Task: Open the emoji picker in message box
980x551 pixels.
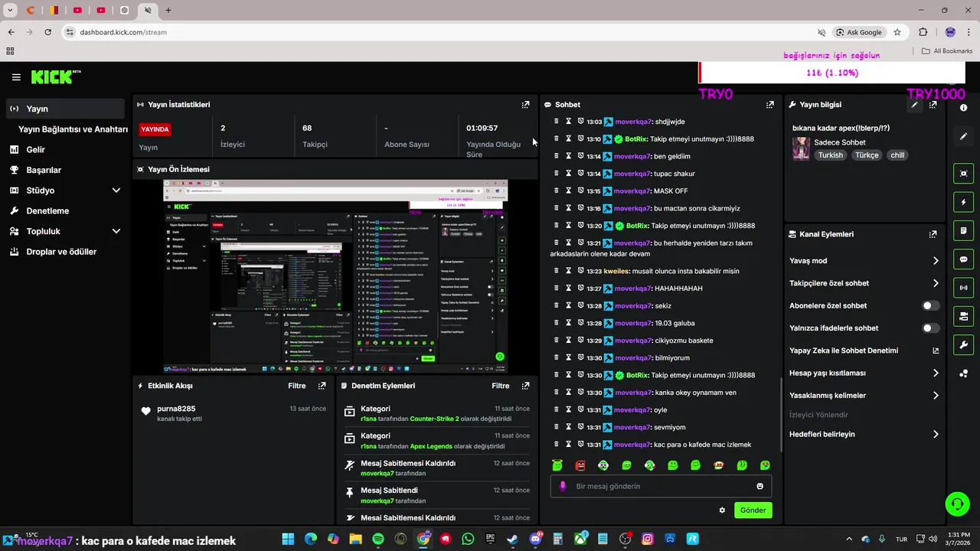Action: pyautogui.click(x=759, y=486)
